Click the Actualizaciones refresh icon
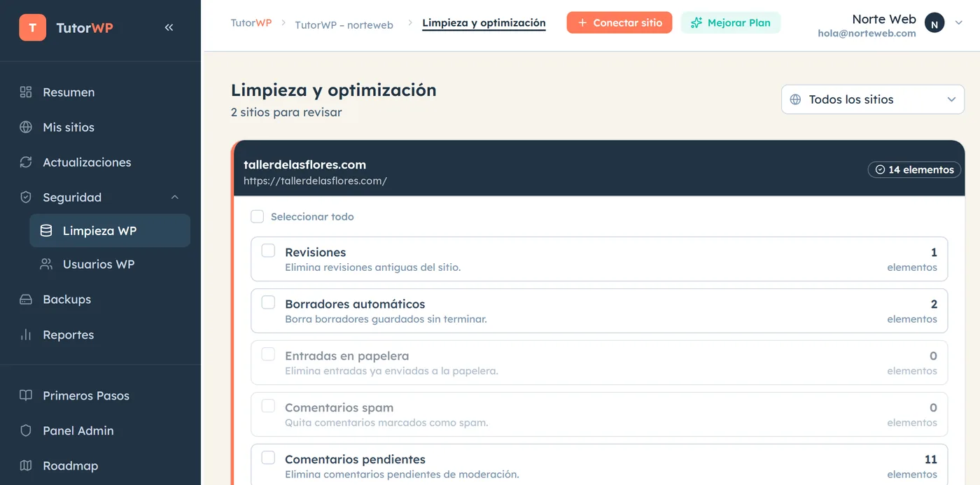The width and height of the screenshot is (980, 485). pyautogui.click(x=26, y=162)
